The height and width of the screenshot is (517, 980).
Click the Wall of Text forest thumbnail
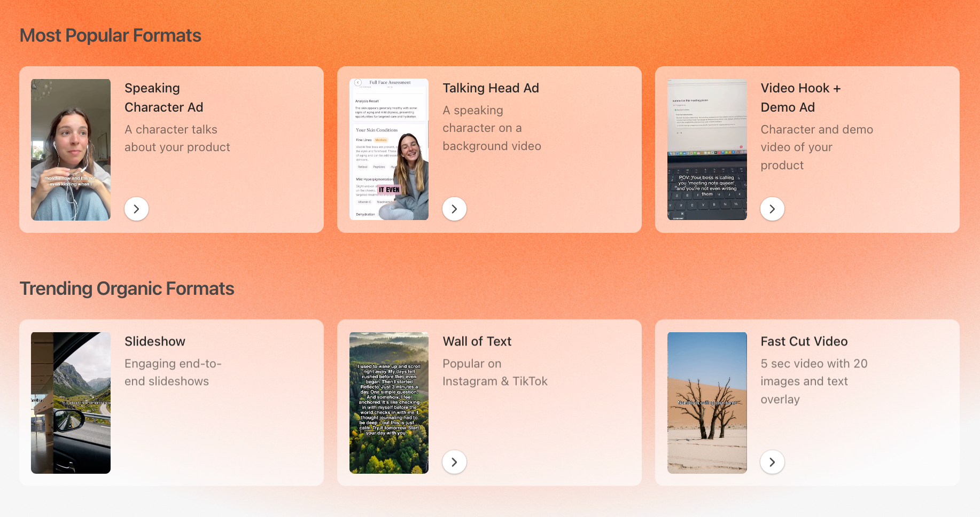click(389, 403)
